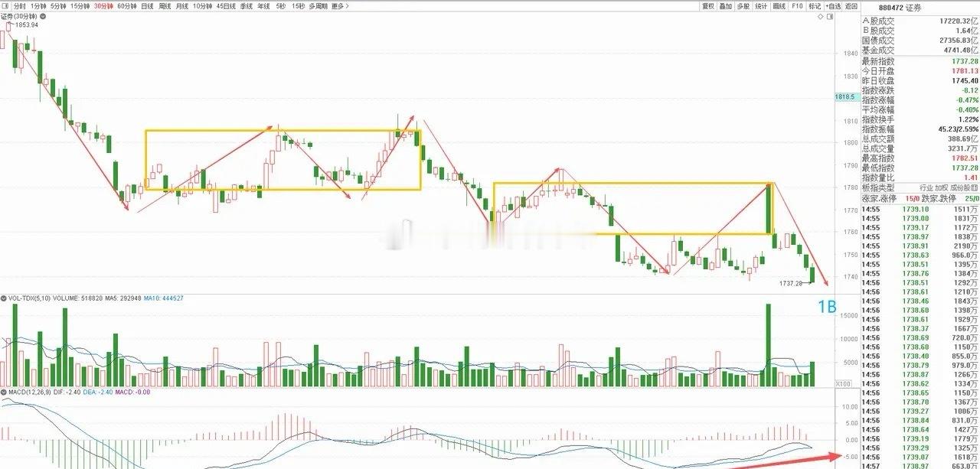980x469 pixels.
Task: Switch to 年线 yearly chart
Action: click(x=263, y=5)
